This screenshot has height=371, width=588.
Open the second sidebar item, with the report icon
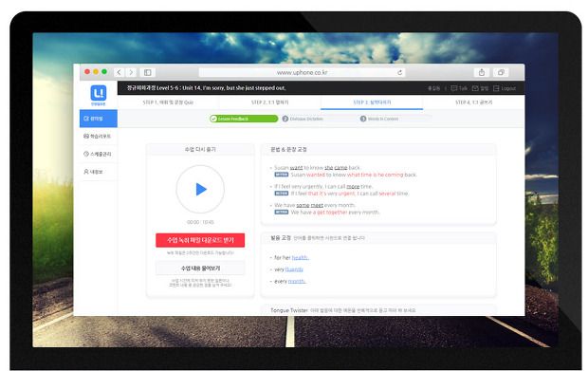[x=99, y=137]
